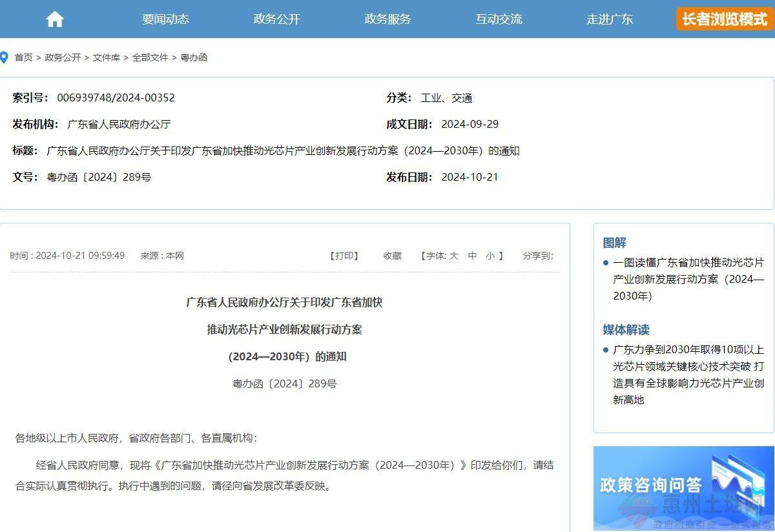775x532 pixels.
Task: Open 全部文件 breadcrumb link
Action: pyautogui.click(x=150, y=57)
